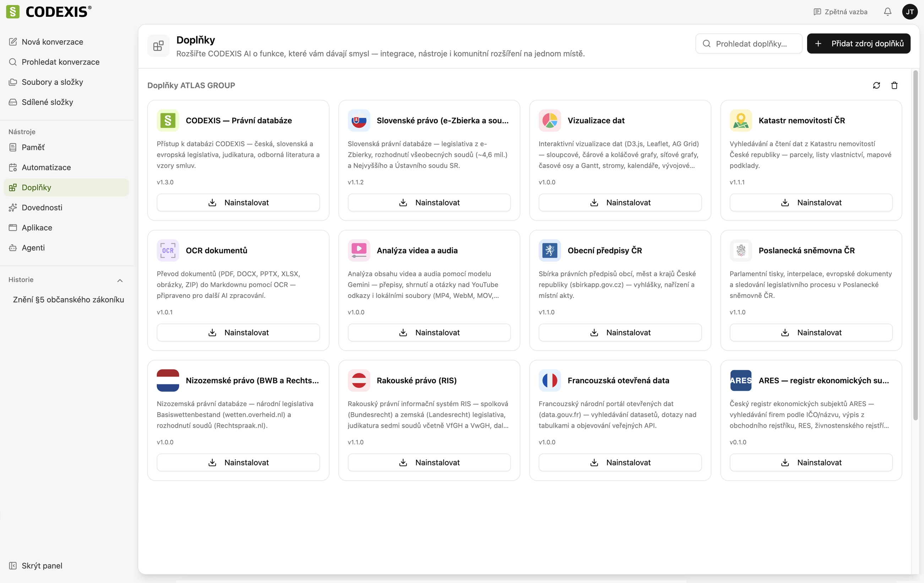Click version v0.1.0 on the ARES card

tap(738, 442)
